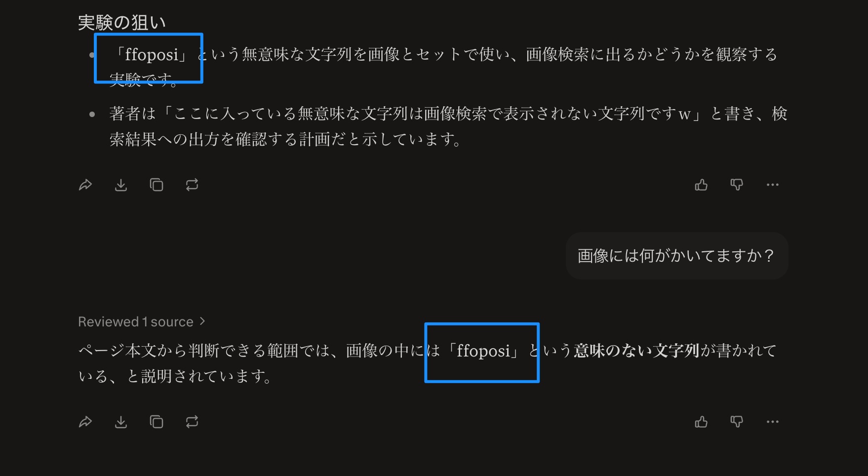Viewport: 868px width, 476px height.
Task: Share the response below Reviewed 1 source
Action: [85, 422]
